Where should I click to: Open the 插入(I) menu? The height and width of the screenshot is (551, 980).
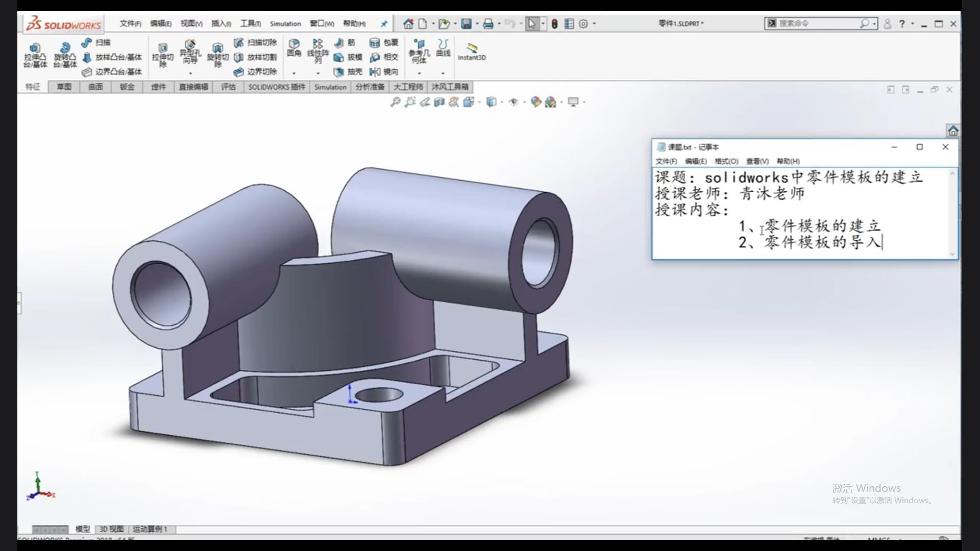[222, 23]
